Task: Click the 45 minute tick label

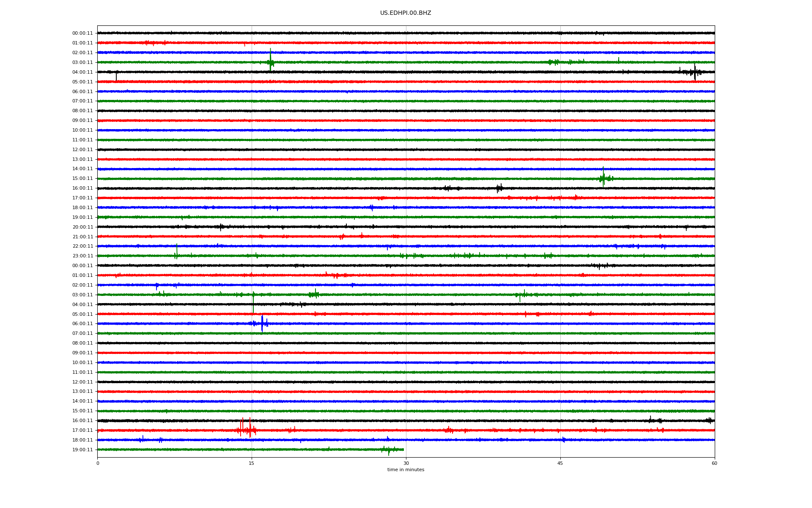Action: tap(560, 463)
